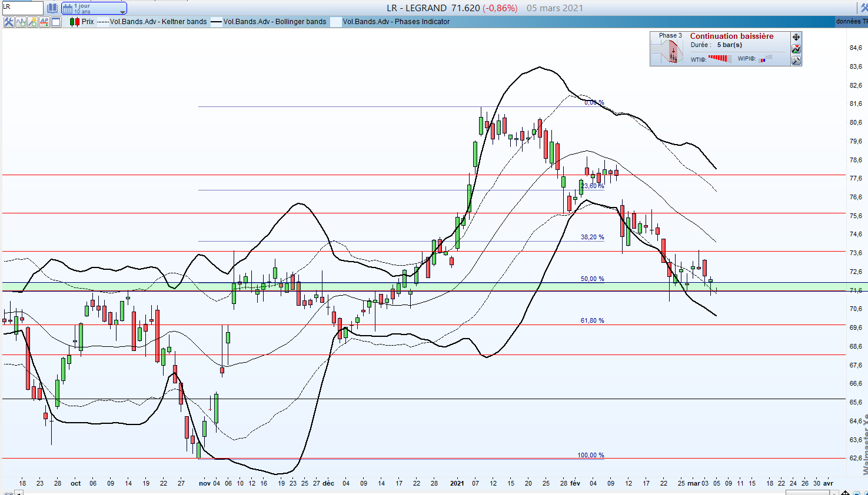Open the chart settings wrench icon

[x=9, y=22]
